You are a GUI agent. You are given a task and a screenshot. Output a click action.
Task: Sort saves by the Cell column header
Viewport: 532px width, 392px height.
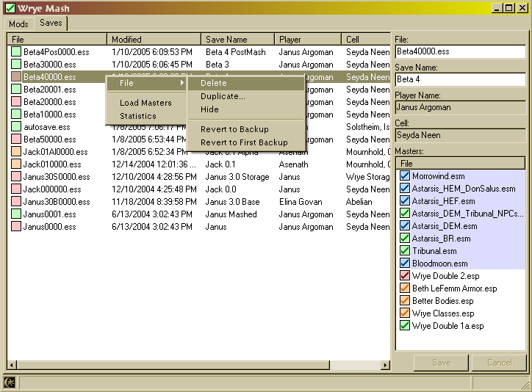point(366,40)
